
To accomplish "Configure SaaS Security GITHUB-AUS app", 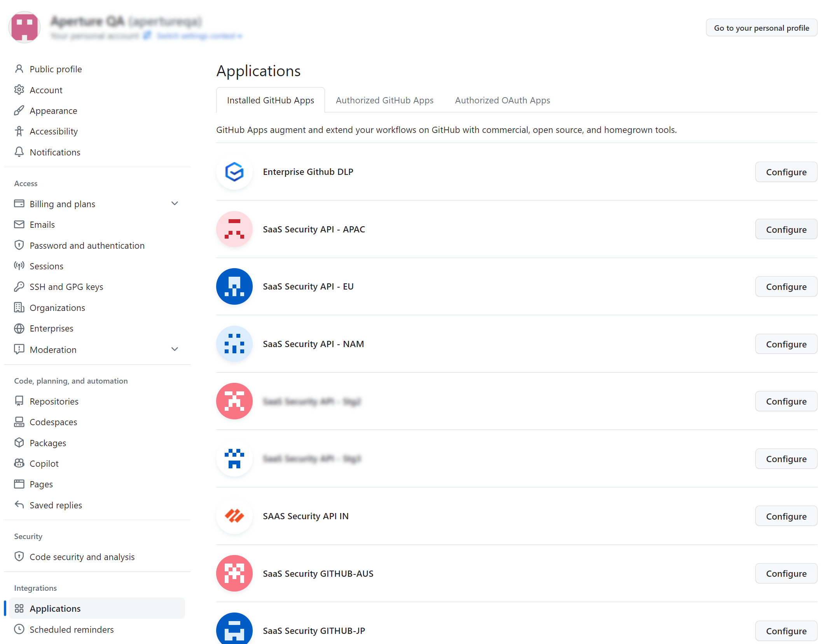I will [x=786, y=574].
